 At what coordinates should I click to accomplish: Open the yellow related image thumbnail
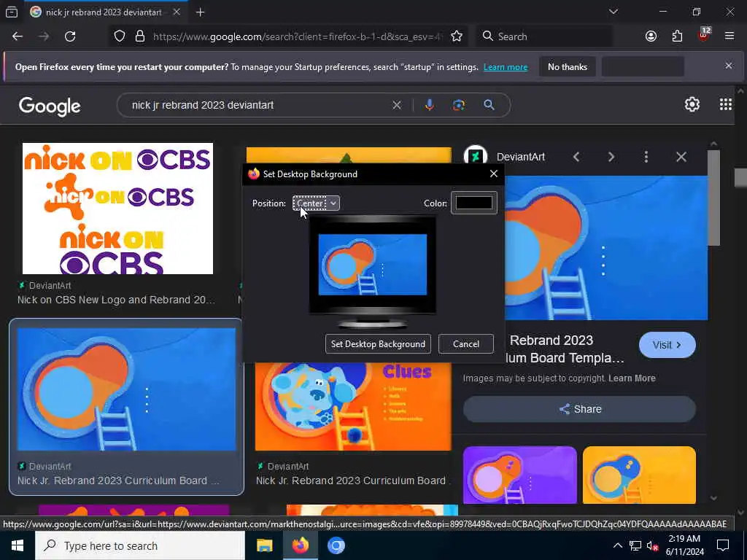coord(639,475)
